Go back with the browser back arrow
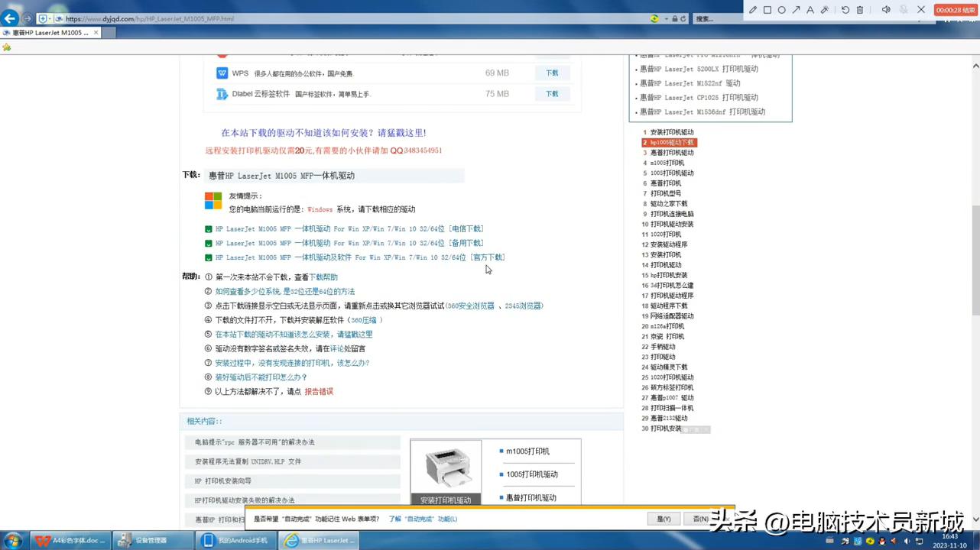Viewport: 980px width, 550px height. [10, 18]
